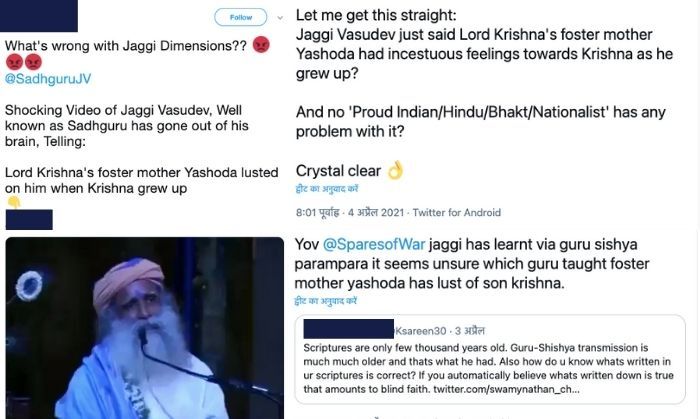This screenshot has height=419, width=700.
Task: Click the angry face emoji after Dimensions??
Action: click(x=261, y=45)
